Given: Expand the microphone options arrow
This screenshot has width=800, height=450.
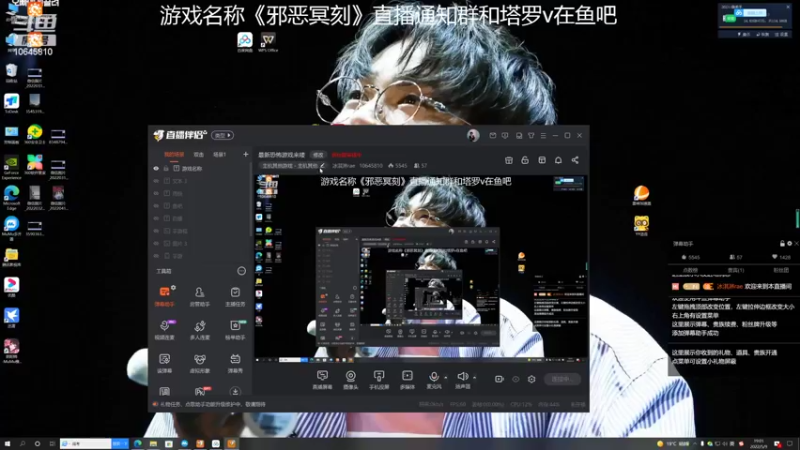Looking at the screenshot, I should (x=446, y=378).
